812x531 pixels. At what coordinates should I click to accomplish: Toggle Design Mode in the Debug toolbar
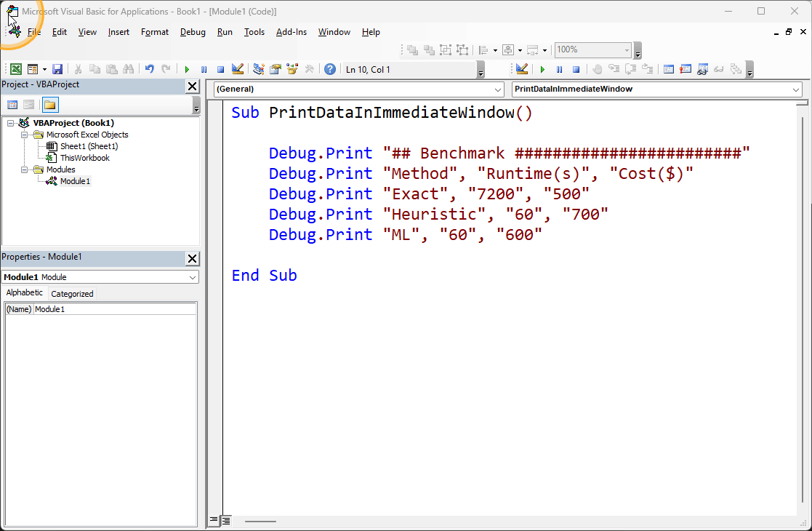click(522, 69)
